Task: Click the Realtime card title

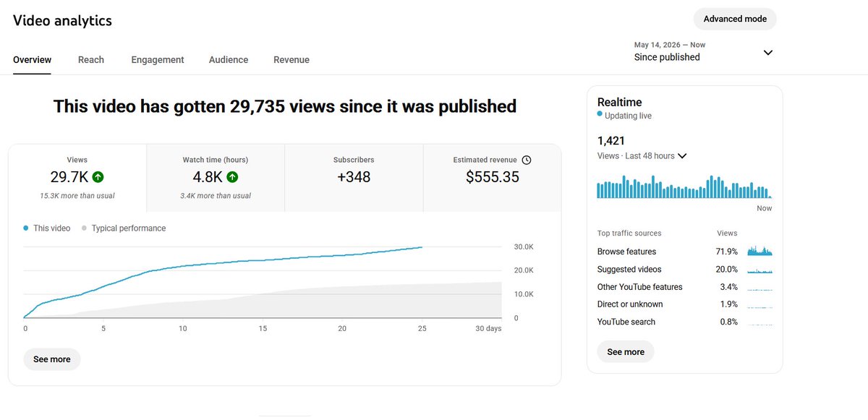Action: [x=619, y=103]
